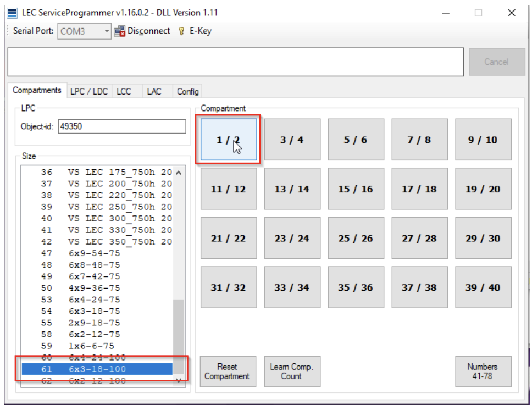Switch to the LPC / LDC tab
This screenshot has width=532, height=410.
tap(88, 91)
